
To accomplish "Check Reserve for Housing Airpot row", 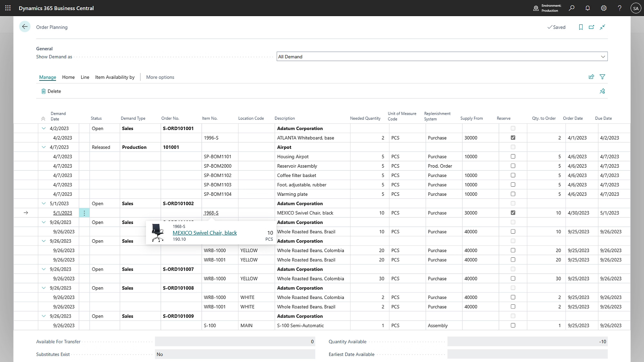I will (513, 157).
